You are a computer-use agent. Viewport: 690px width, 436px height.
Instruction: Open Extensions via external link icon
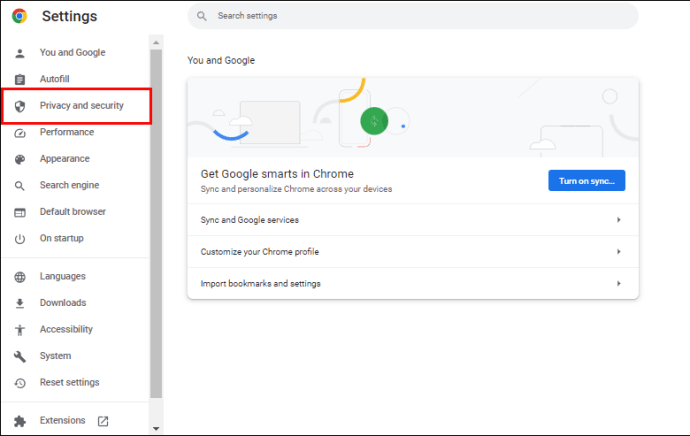pos(103,421)
